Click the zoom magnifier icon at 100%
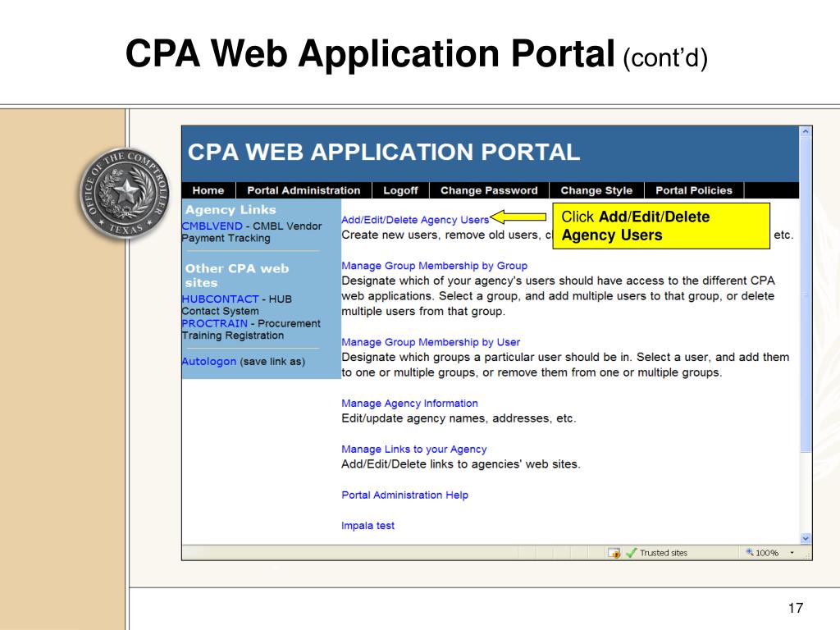The image size is (840, 630). coord(750,552)
